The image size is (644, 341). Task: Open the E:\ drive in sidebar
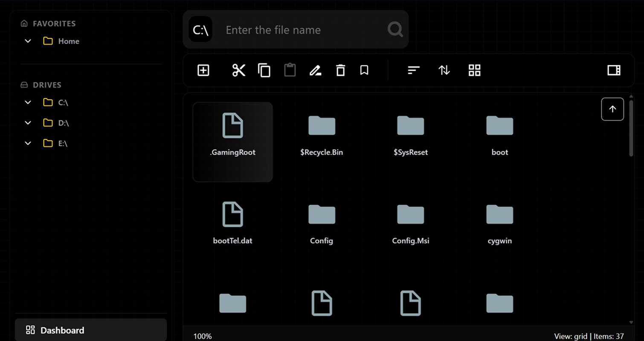click(63, 144)
